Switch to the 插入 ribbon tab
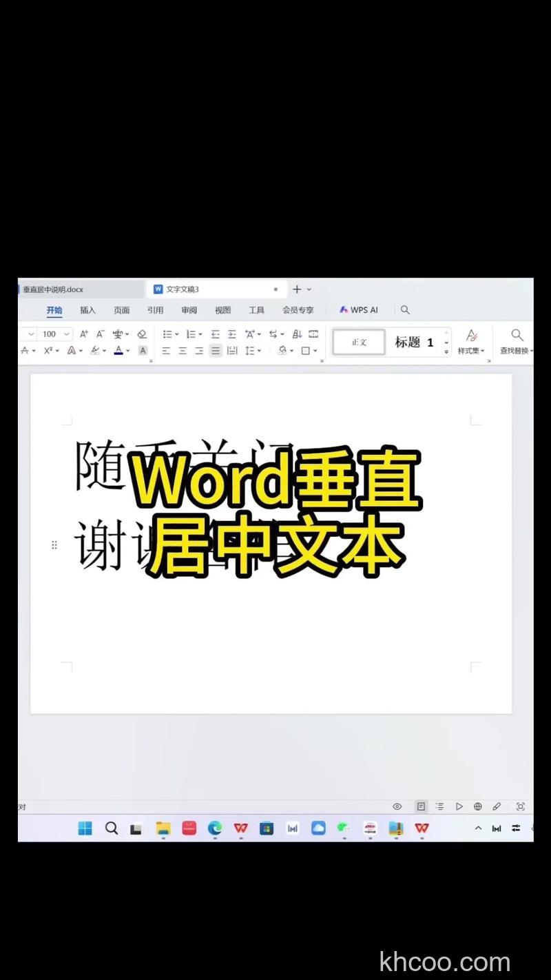The width and height of the screenshot is (551, 980). click(x=87, y=309)
